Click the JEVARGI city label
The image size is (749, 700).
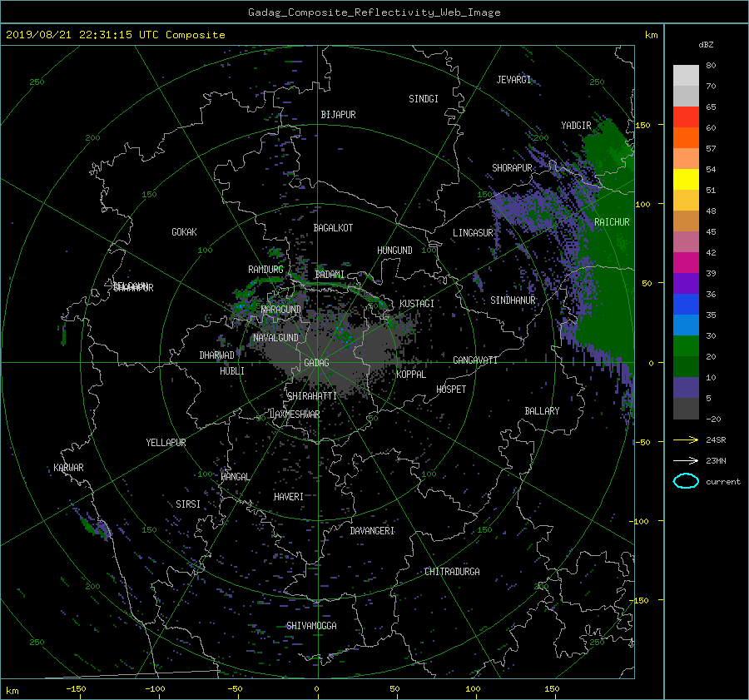(513, 80)
